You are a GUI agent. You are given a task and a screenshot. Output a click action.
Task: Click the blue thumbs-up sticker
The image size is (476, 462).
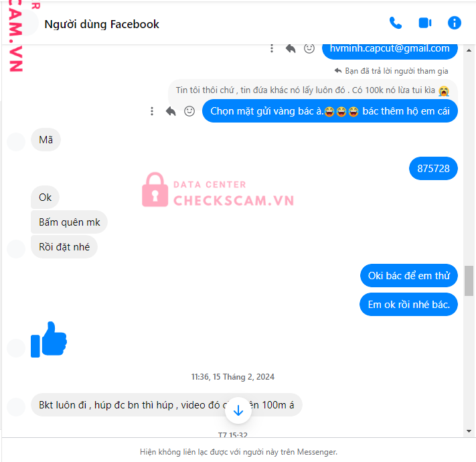pos(49,339)
